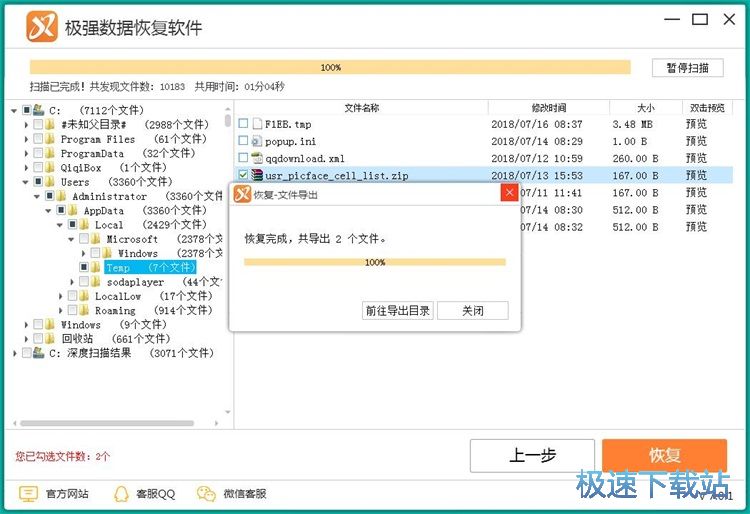Click the tree panel vertical scrollbar thumb

coord(228,120)
